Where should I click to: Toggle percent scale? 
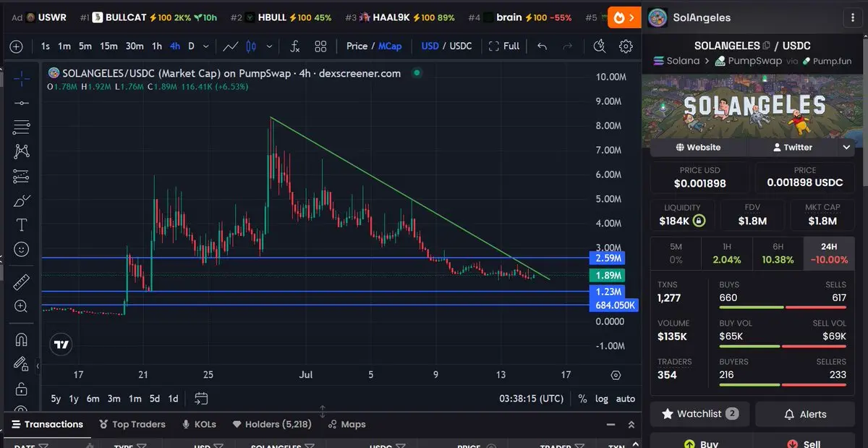tap(583, 399)
